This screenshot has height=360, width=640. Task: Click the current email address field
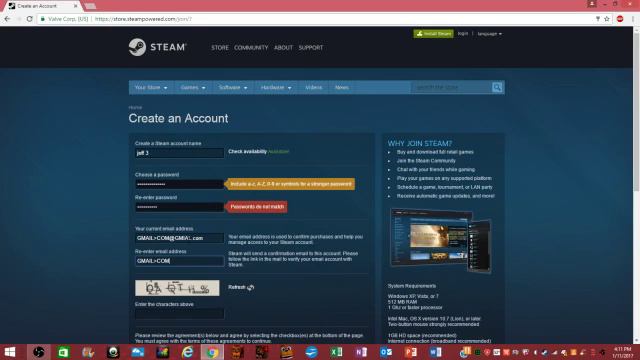(x=179, y=238)
